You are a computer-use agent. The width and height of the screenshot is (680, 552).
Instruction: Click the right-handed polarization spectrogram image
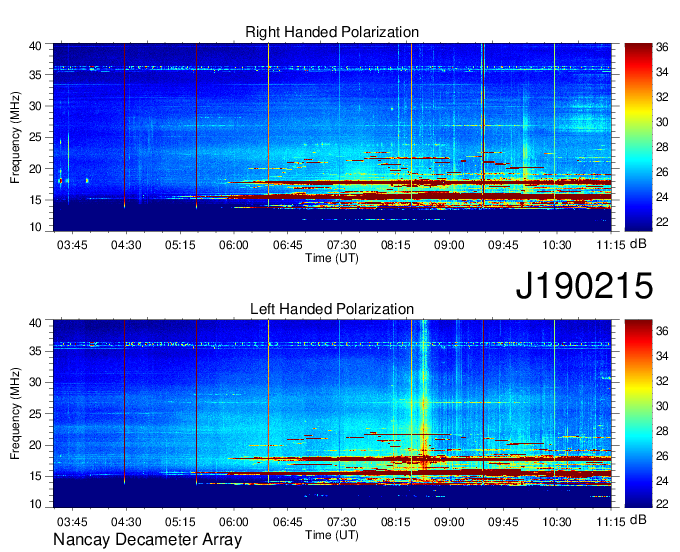(332, 137)
